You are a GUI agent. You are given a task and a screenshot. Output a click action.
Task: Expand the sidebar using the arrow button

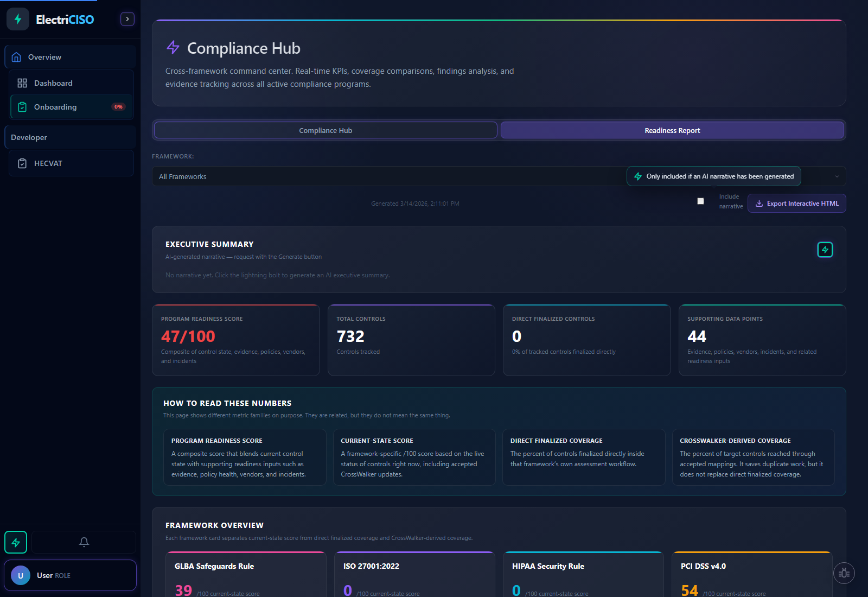[x=127, y=18]
